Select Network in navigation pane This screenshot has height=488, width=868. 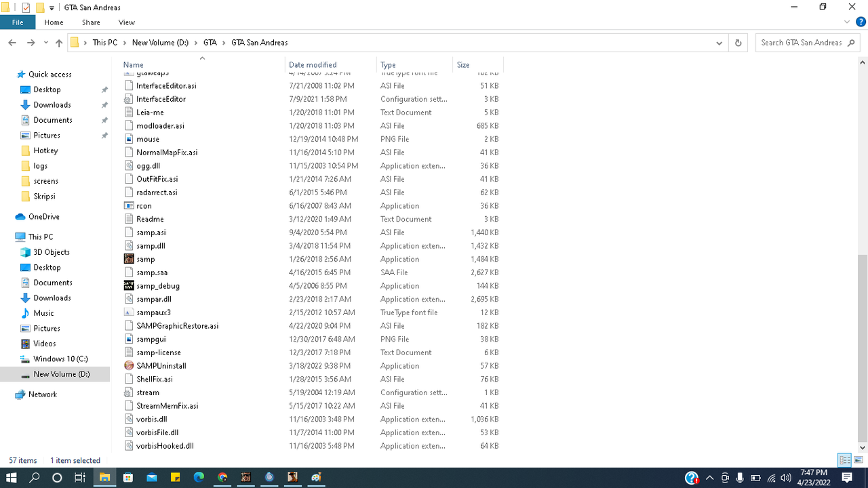coord(43,394)
